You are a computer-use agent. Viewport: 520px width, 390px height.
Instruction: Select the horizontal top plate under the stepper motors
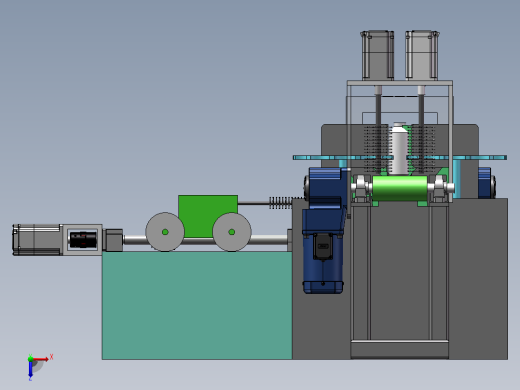point(400,83)
